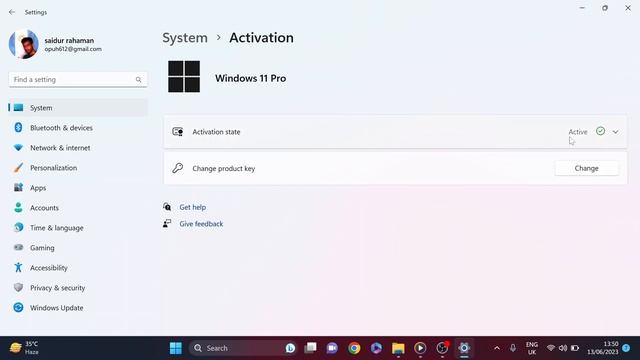Image resolution: width=640 pixels, height=360 pixels.
Task: Click the Windows 11 Pro logo
Action: coord(184,77)
